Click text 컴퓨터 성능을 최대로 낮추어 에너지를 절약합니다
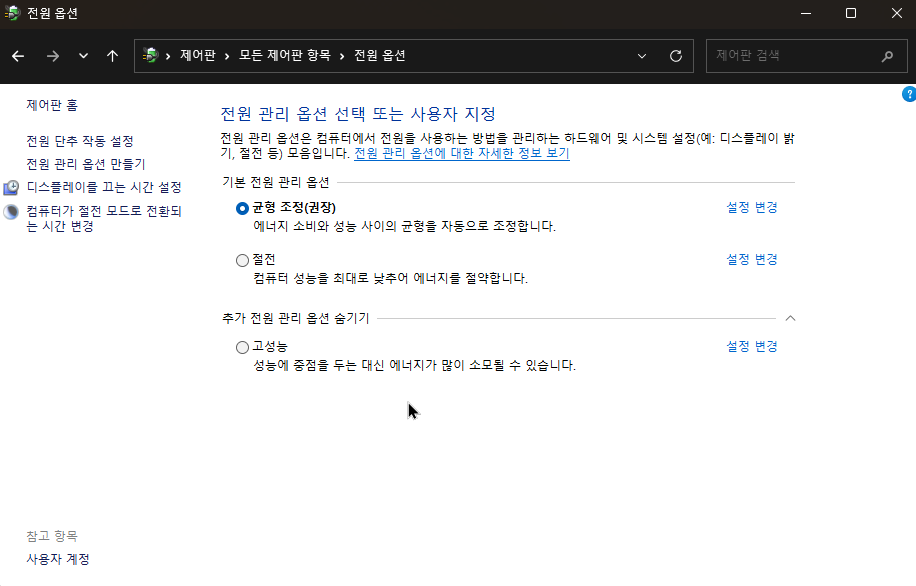916x586 pixels. [x=390, y=278]
